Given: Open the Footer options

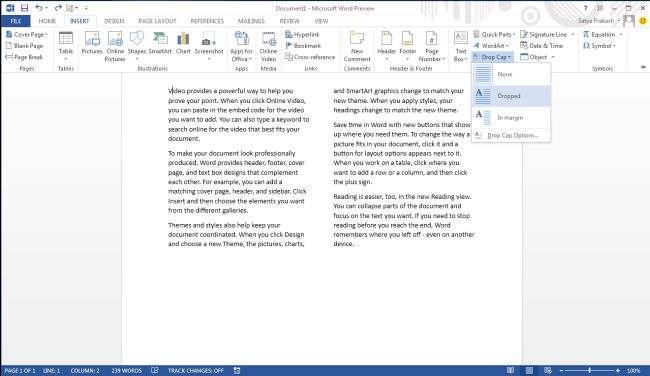Looking at the screenshot, I should click(x=407, y=46).
